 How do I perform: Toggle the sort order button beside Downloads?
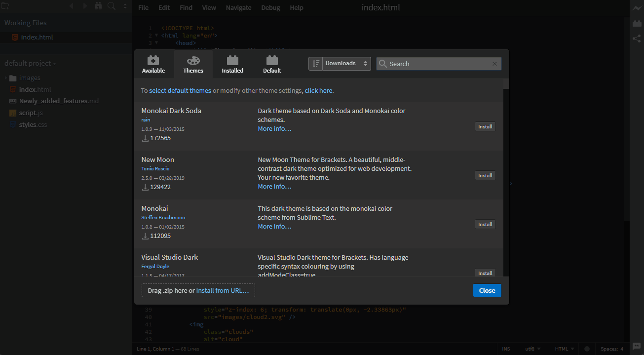[x=316, y=63]
